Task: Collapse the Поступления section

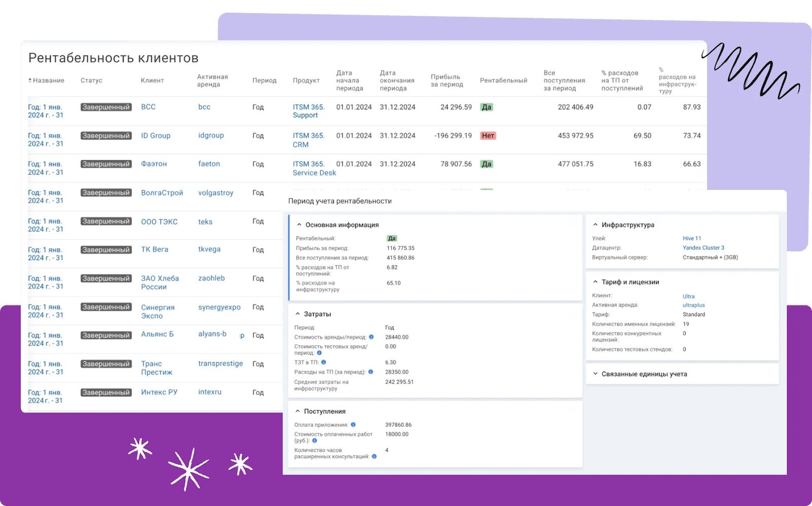Action: coord(297,412)
